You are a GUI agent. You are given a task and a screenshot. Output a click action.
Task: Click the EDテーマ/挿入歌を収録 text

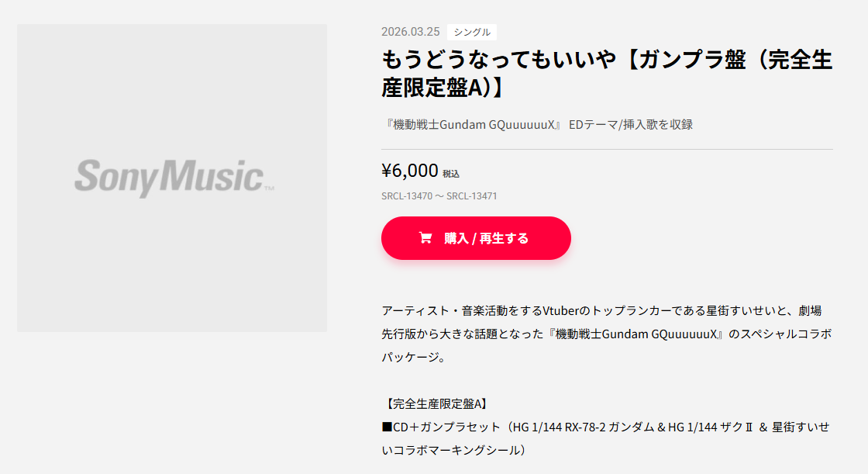[630, 125]
